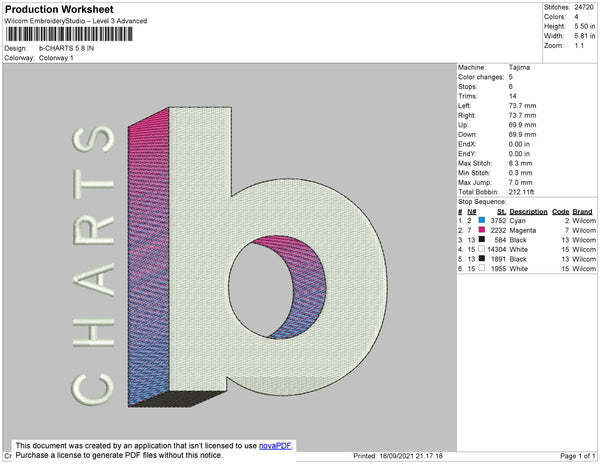
Task: Select the 'Colorway 1' value
Action: (56, 58)
